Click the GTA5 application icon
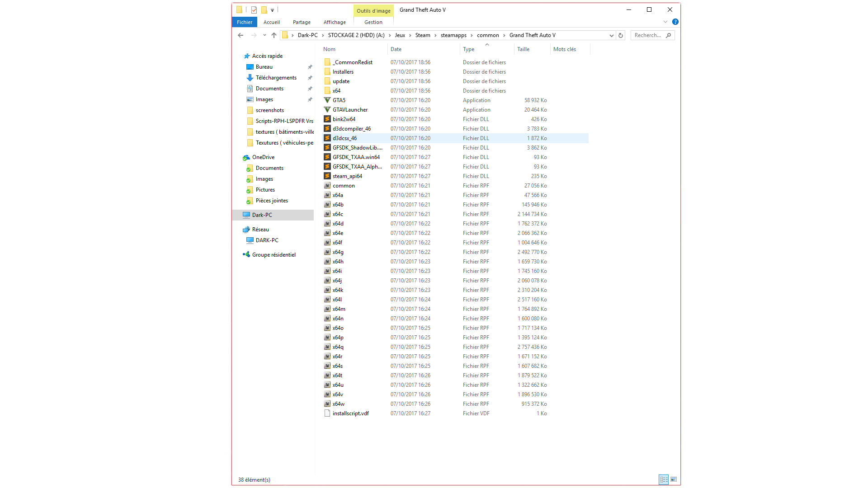 click(327, 100)
